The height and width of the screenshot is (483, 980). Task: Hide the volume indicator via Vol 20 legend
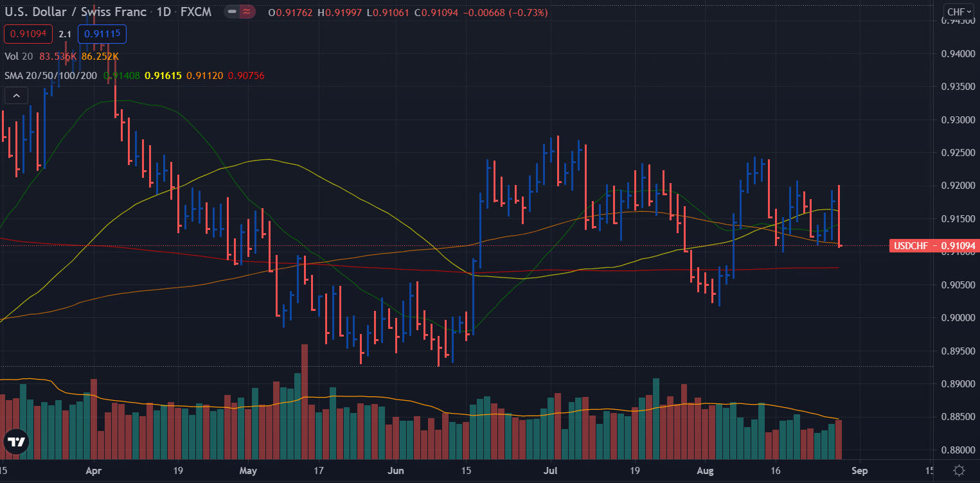pyautogui.click(x=18, y=57)
